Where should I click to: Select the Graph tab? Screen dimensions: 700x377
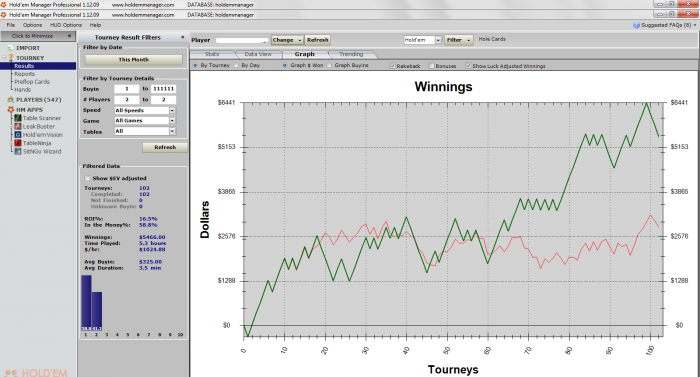tap(304, 54)
